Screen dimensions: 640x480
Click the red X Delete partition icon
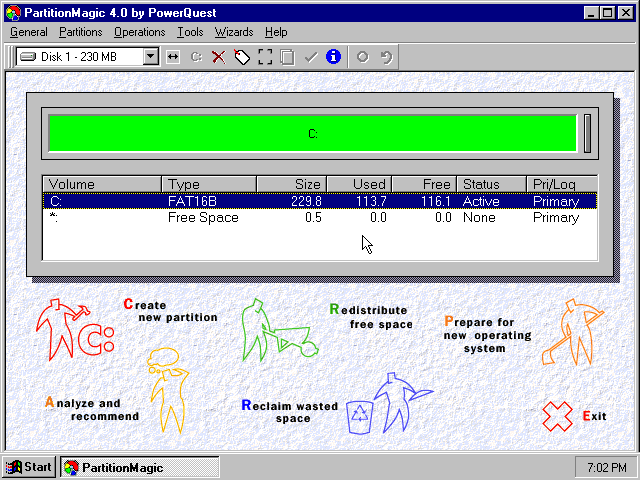(x=219, y=57)
